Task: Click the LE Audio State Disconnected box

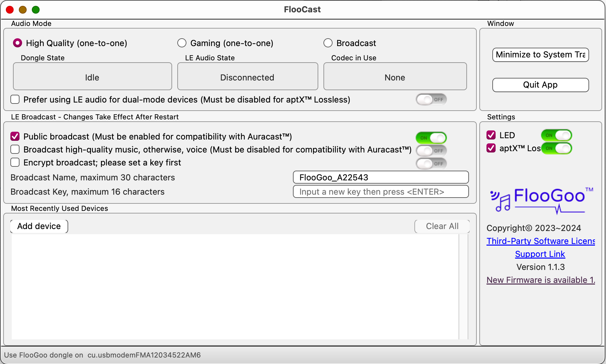Action: click(x=247, y=77)
